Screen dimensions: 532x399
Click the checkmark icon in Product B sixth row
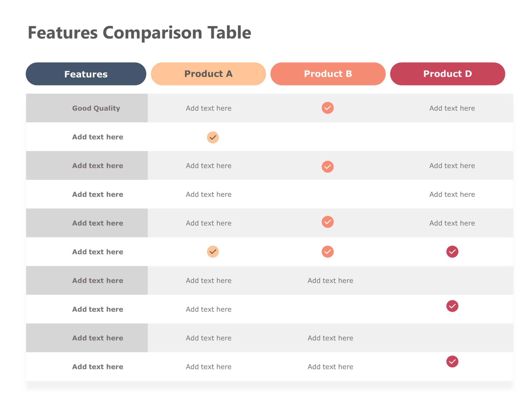click(328, 251)
